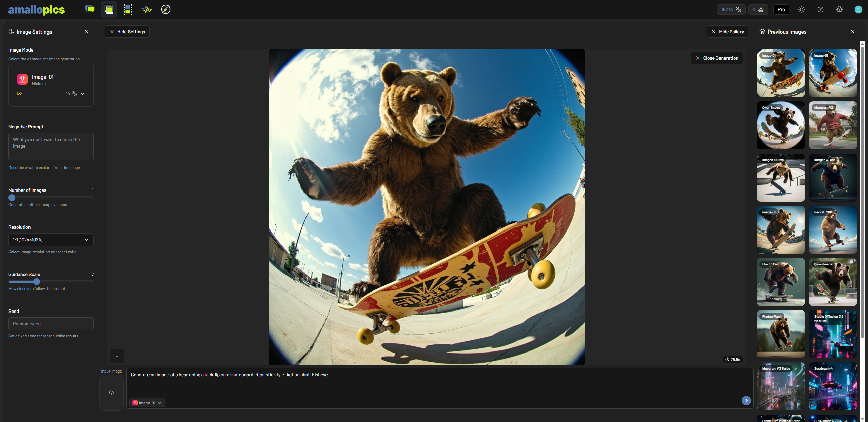Download the generated bear image
Screen dimensions: 868x422
[117, 356]
